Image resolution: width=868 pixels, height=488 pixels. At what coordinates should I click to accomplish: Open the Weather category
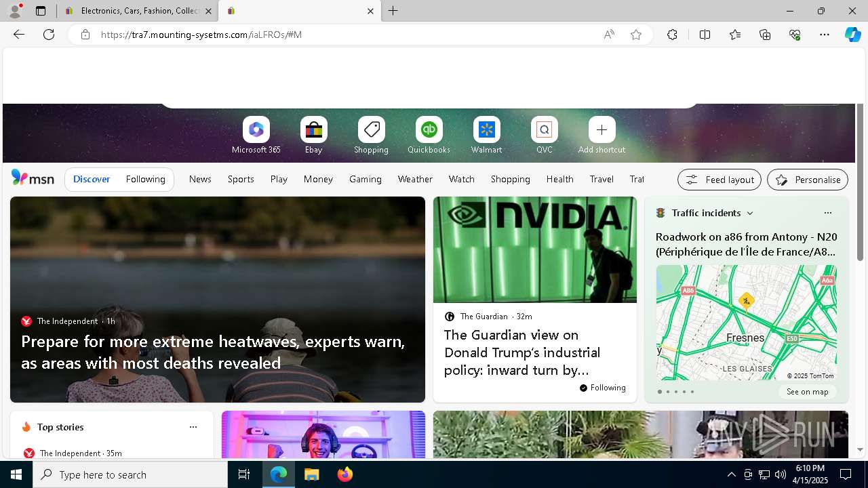point(415,179)
